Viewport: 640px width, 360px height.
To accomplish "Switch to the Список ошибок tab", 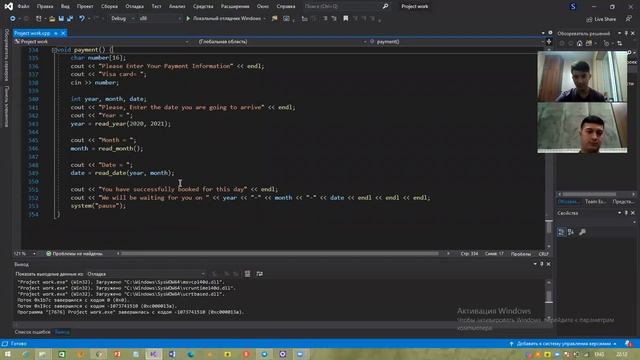I will point(32,332).
